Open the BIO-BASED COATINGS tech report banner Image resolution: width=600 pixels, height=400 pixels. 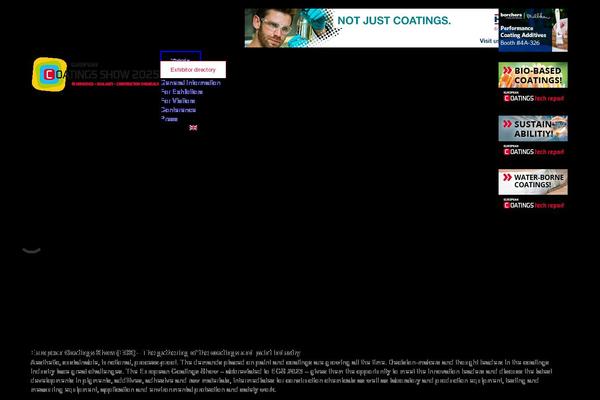tap(533, 83)
